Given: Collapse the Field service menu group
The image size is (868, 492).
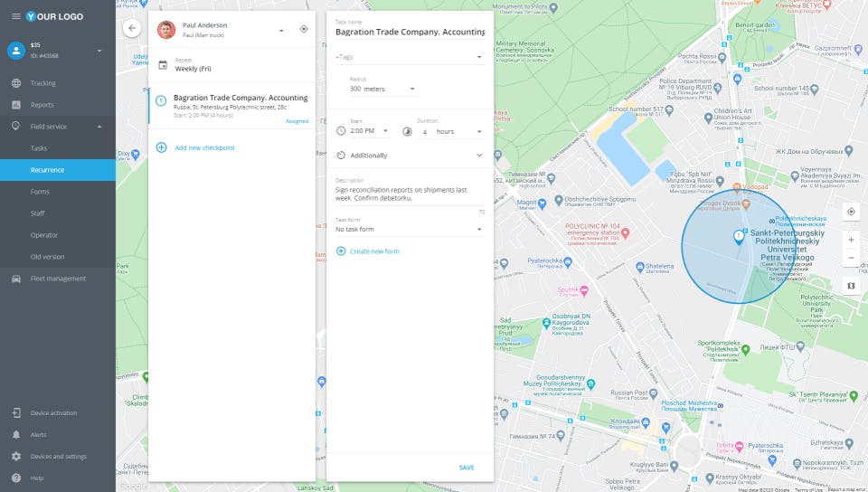Looking at the screenshot, I should pos(99,127).
